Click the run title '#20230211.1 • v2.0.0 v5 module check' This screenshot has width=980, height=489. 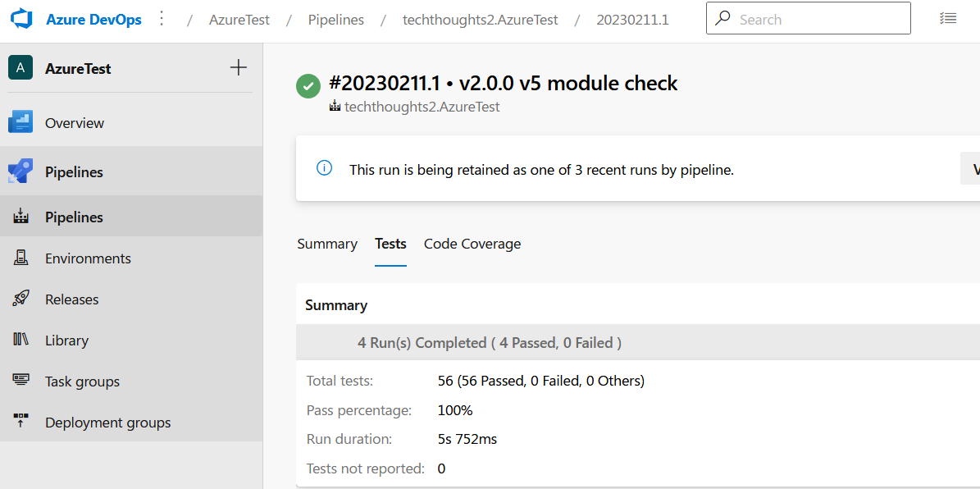[x=504, y=83]
